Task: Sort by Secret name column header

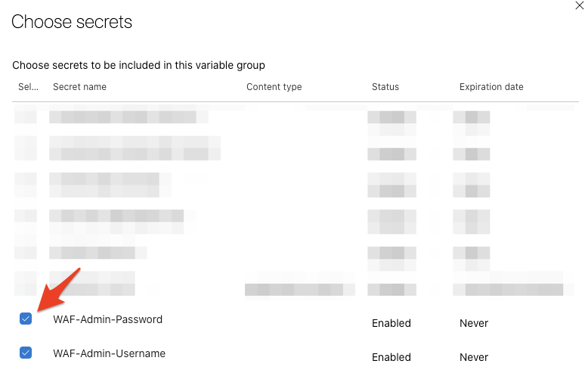Action: pyautogui.click(x=79, y=87)
